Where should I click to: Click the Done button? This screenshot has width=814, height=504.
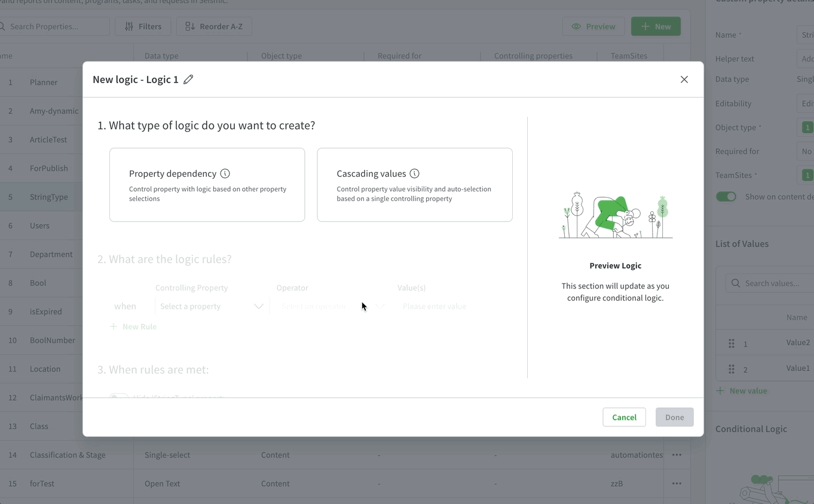pyautogui.click(x=674, y=417)
